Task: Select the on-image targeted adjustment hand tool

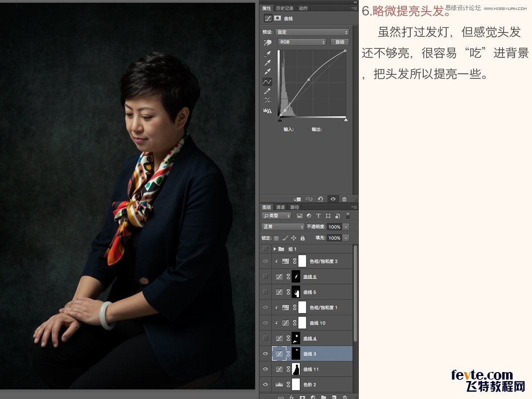Action: click(267, 42)
